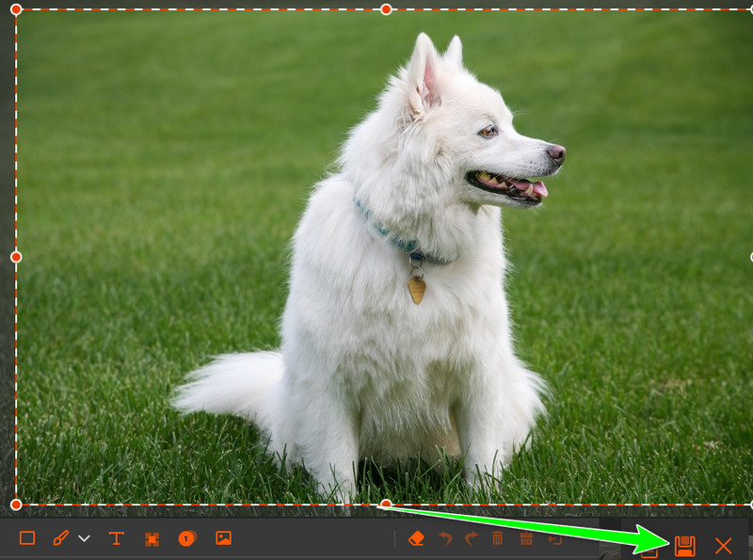Choose the insert image tool
Screen dimensions: 753x560
tap(223, 538)
